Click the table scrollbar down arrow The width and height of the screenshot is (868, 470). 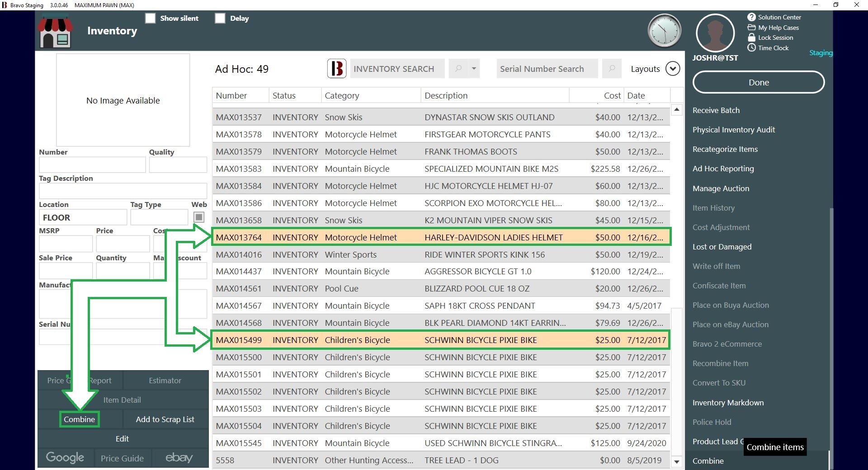click(677, 461)
